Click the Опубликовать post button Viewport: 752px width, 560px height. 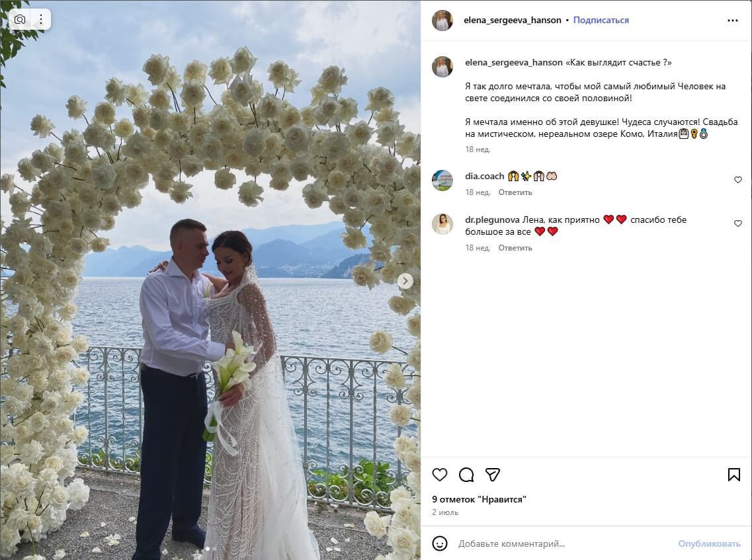[x=709, y=543]
